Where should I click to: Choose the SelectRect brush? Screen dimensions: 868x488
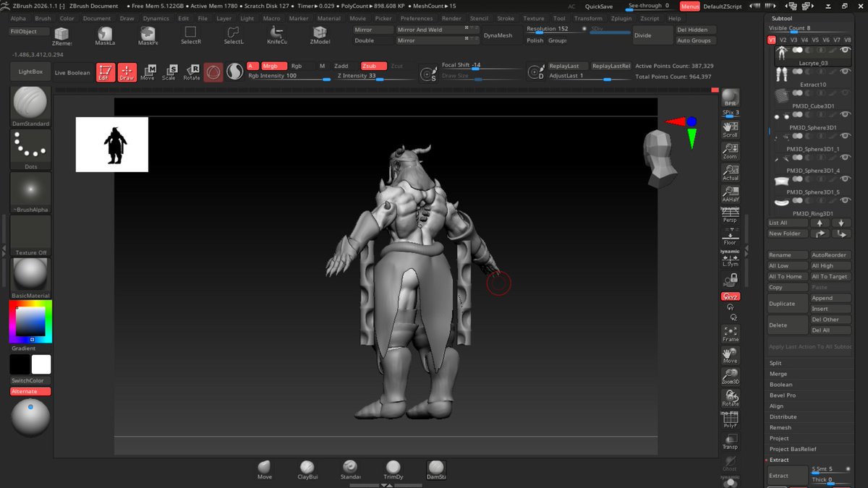click(x=190, y=36)
